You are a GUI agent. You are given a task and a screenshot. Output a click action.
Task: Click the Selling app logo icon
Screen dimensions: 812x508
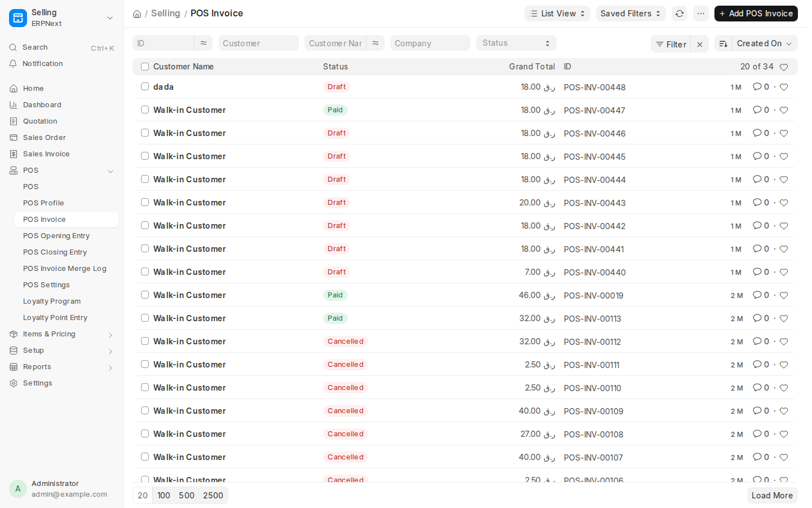18,18
